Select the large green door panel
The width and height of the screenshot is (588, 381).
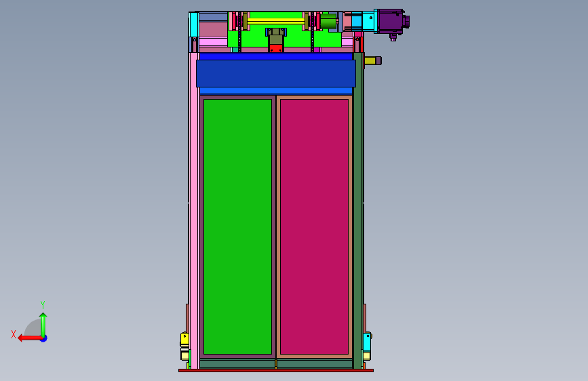pyautogui.click(x=237, y=226)
